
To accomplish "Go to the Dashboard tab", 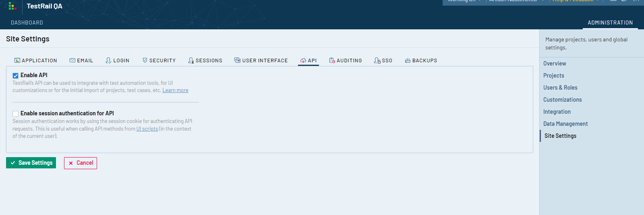I will (27, 23).
